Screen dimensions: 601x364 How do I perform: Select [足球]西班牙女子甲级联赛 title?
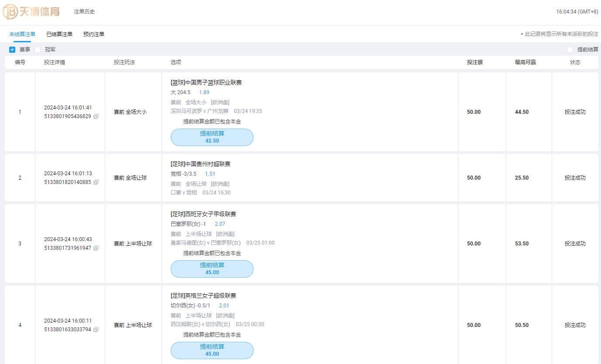coord(203,214)
